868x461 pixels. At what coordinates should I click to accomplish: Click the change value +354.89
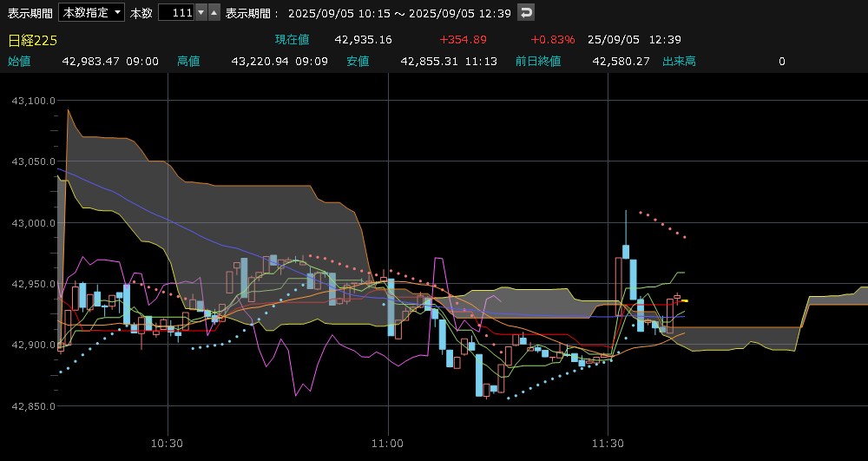pos(463,40)
